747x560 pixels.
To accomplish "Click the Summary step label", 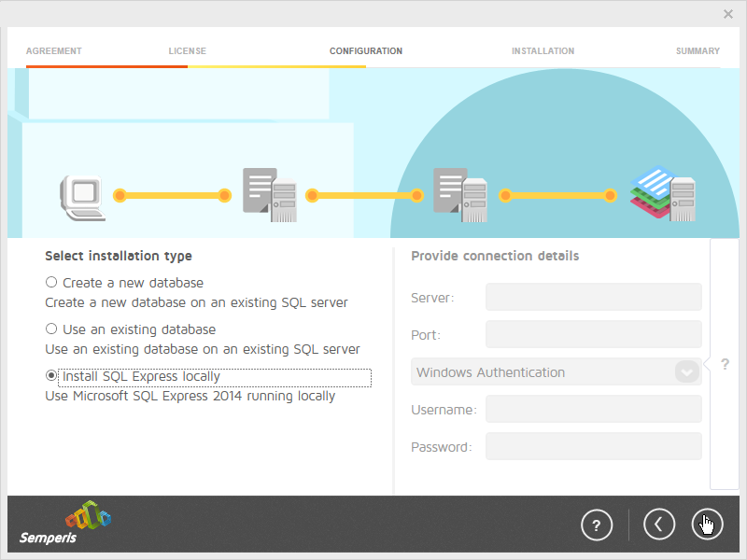I will pos(698,51).
